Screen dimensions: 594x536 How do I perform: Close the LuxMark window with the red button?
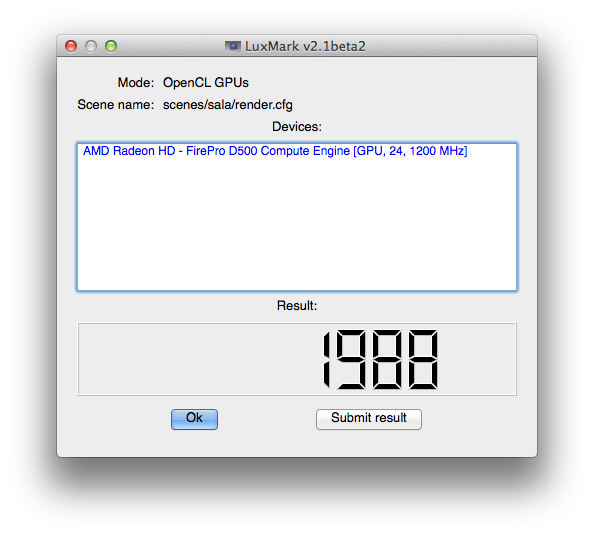pyautogui.click(x=71, y=46)
